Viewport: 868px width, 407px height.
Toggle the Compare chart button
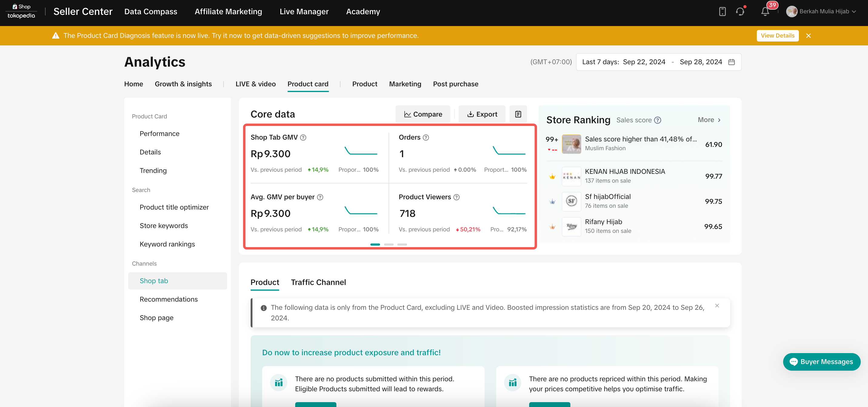coord(422,114)
